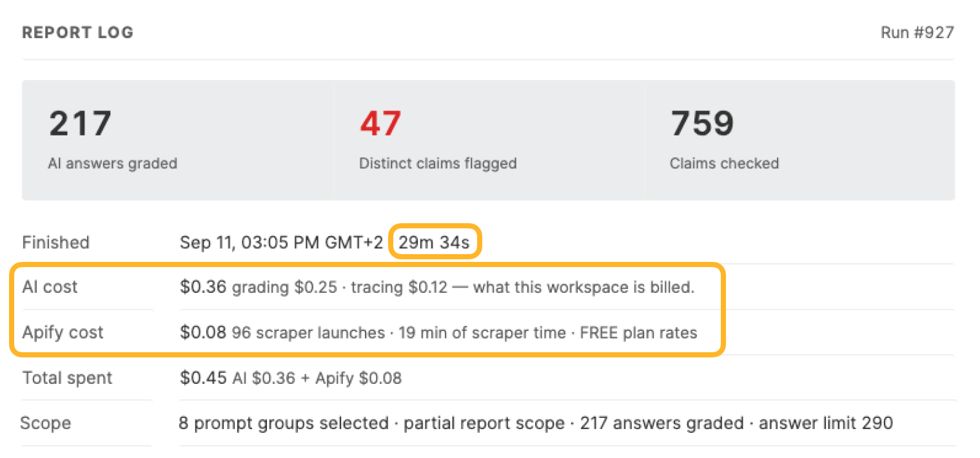Click the Claims checked caption

coord(724,163)
